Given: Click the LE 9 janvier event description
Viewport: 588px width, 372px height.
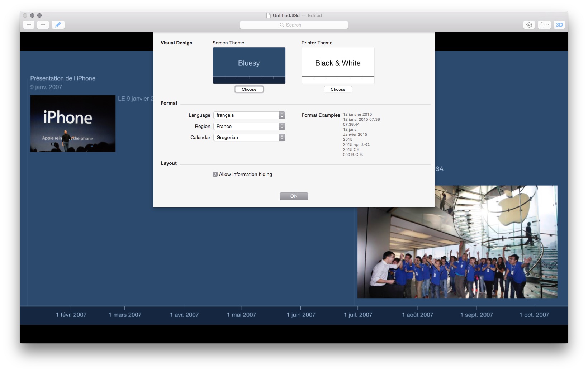Looking at the screenshot, I should pyautogui.click(x=136, y=99).
